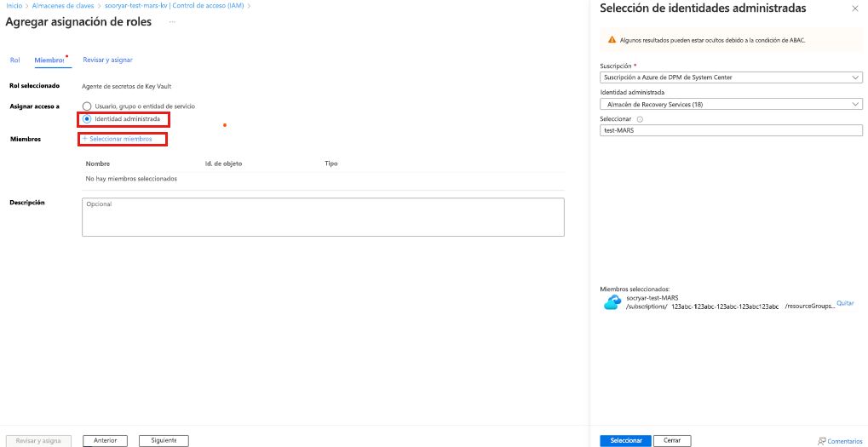Screen dimensions: 868x447
Task: Open the Identidad administrada dropdown list
Action: (731, 104)
